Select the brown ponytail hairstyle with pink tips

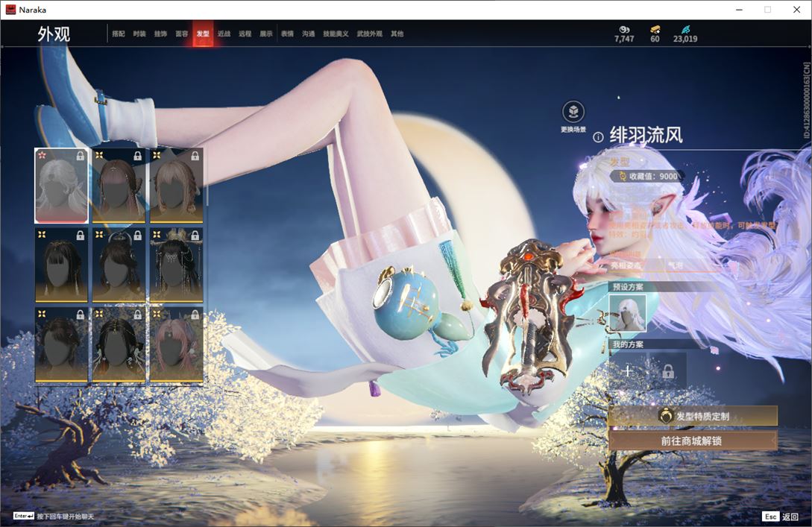click(x=119, y=186)
